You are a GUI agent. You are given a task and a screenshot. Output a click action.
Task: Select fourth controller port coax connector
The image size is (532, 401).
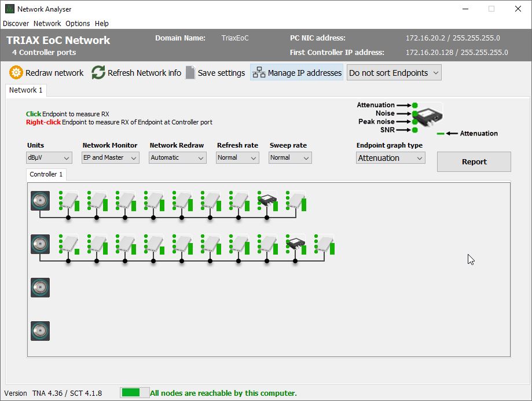tap(40, 331)
